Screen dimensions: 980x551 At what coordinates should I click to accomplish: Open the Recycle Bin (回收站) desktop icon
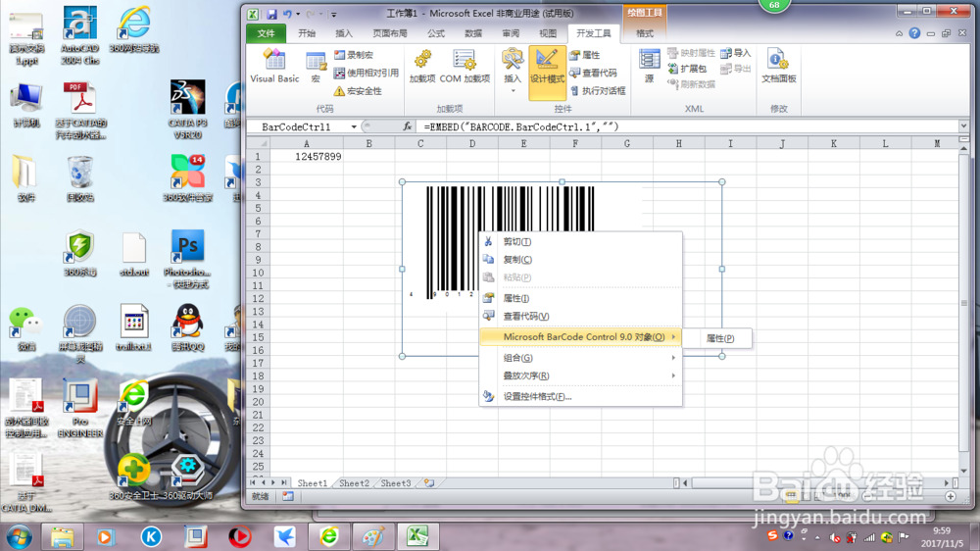(x=80, y=178)
